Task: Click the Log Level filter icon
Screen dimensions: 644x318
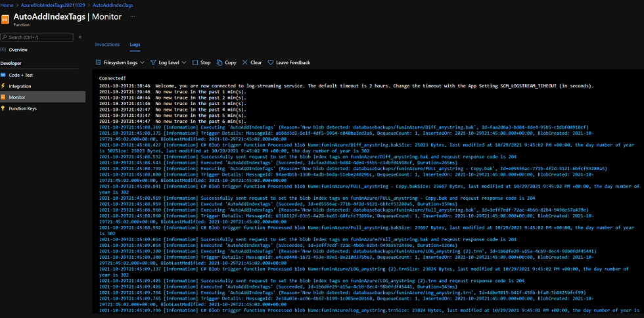Action: coord(153,62)
